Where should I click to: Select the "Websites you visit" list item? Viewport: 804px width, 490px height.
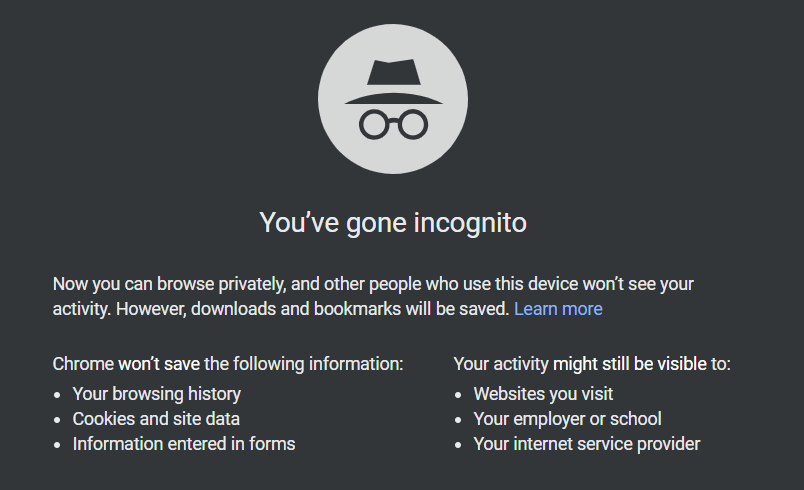543,394
